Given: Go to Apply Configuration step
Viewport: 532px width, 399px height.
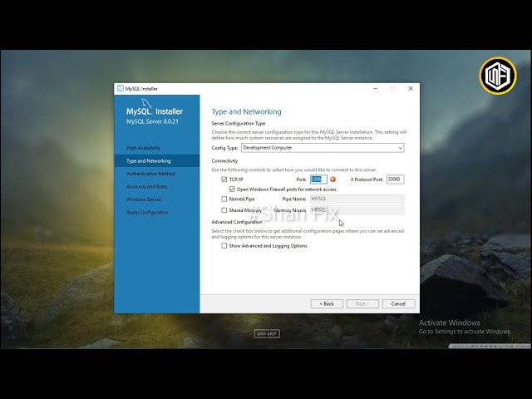Looking at the screenshot, I should tap(147, 213).
